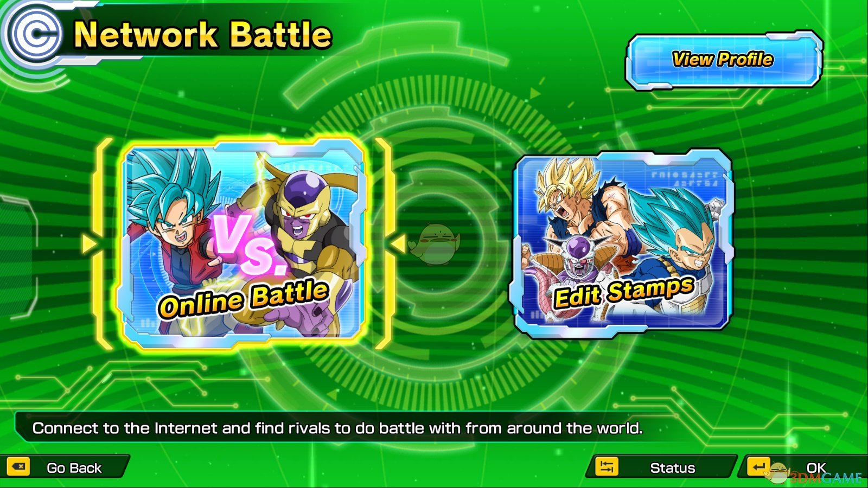Click the Status swap-arrows key icon
Image resolution: width=868 pixels, height=488 pixels.
pos(607,467)
